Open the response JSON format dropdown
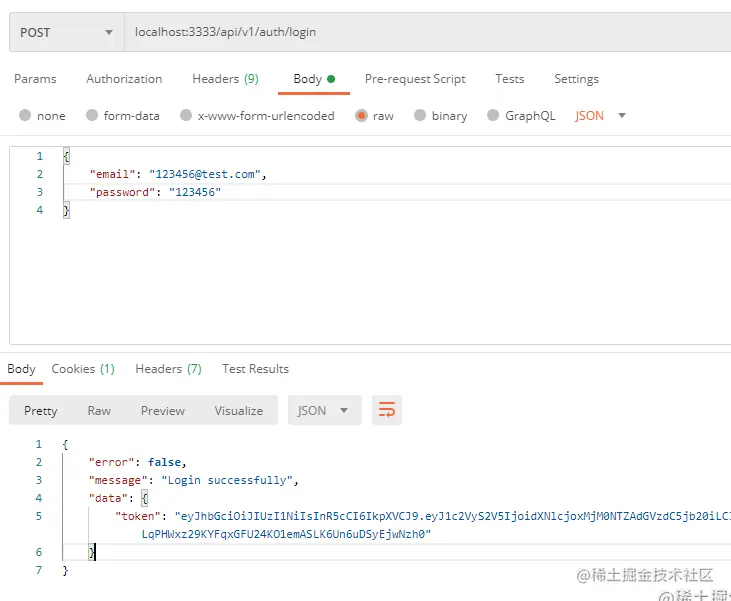731x601 pixels. [324, 410]
